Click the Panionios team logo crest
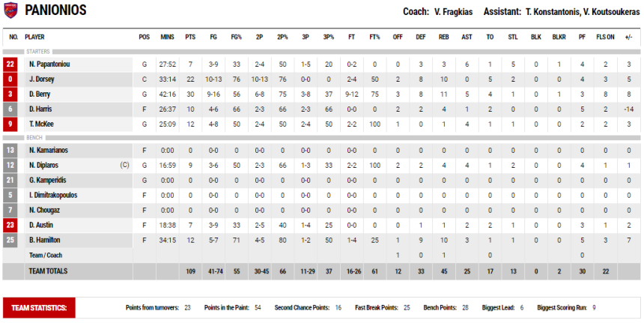 pos(10,10)
